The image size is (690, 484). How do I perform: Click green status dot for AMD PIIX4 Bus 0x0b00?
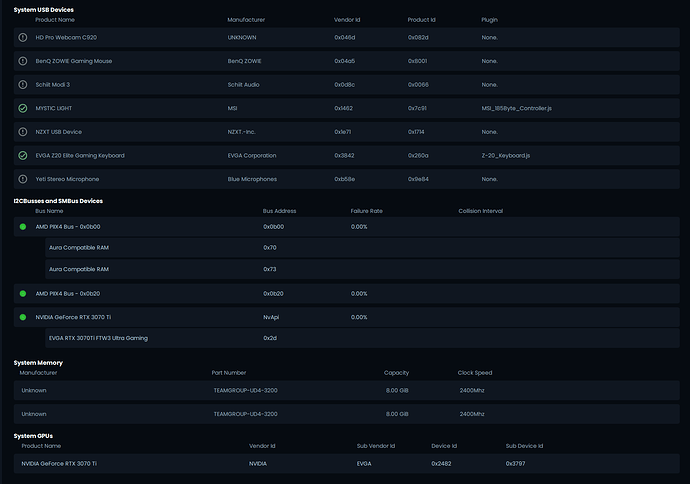[23, 227]
